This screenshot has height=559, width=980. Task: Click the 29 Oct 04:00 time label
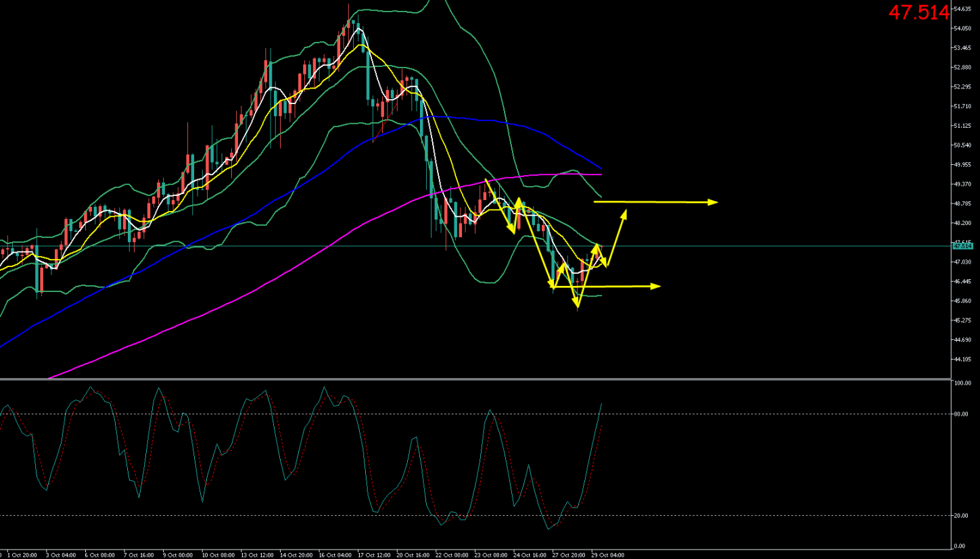coord(609,555)
